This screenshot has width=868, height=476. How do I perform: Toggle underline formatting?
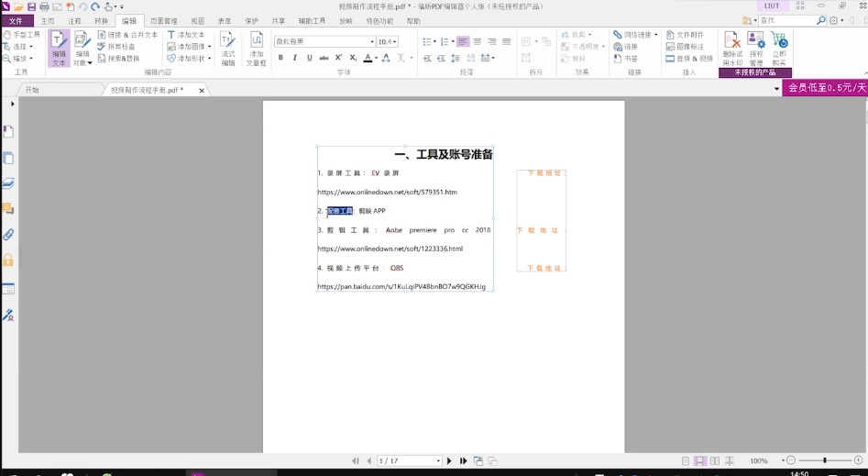coord(309,58)
